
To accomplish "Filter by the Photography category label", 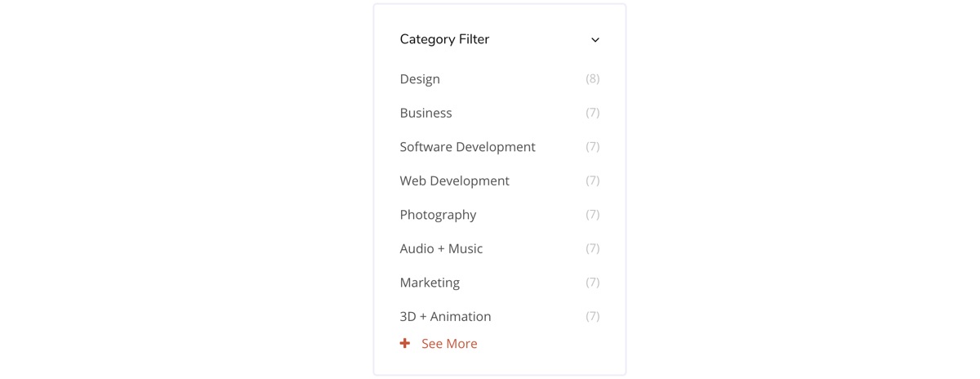I will tap(438, 215).
